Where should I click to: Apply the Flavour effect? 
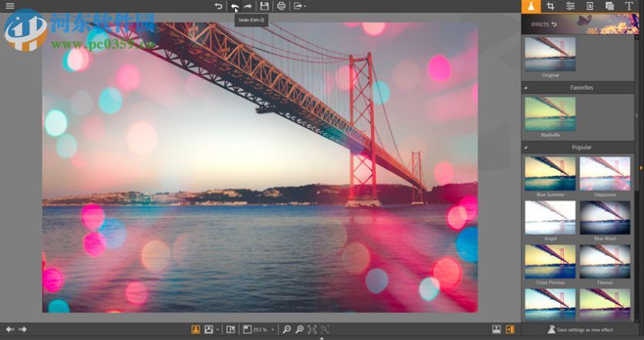[x=605, y=261]
